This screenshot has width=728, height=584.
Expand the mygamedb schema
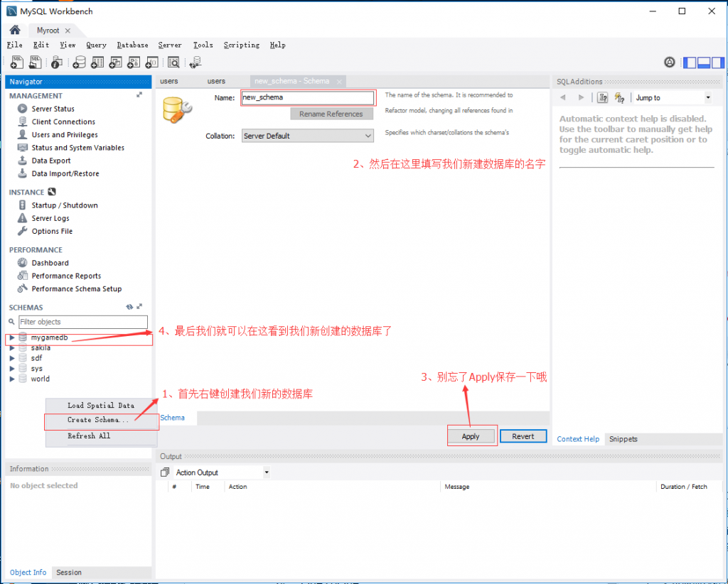coord(11,337)
